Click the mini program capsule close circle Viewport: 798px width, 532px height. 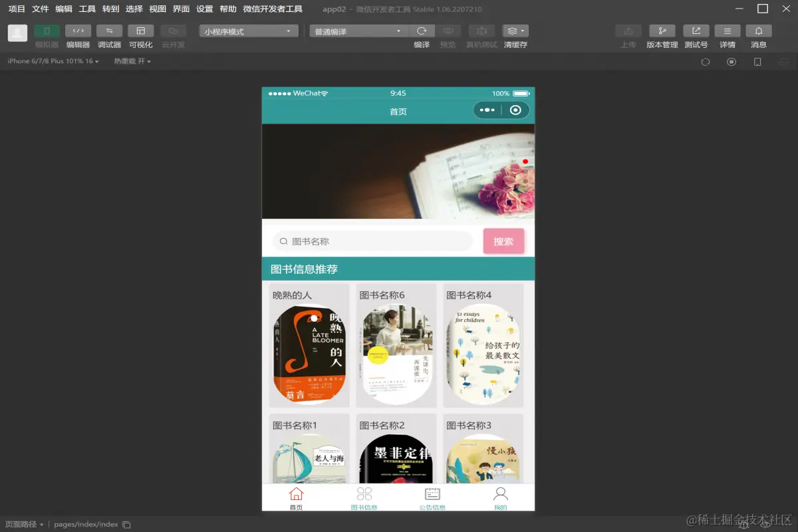click(515, 110)
